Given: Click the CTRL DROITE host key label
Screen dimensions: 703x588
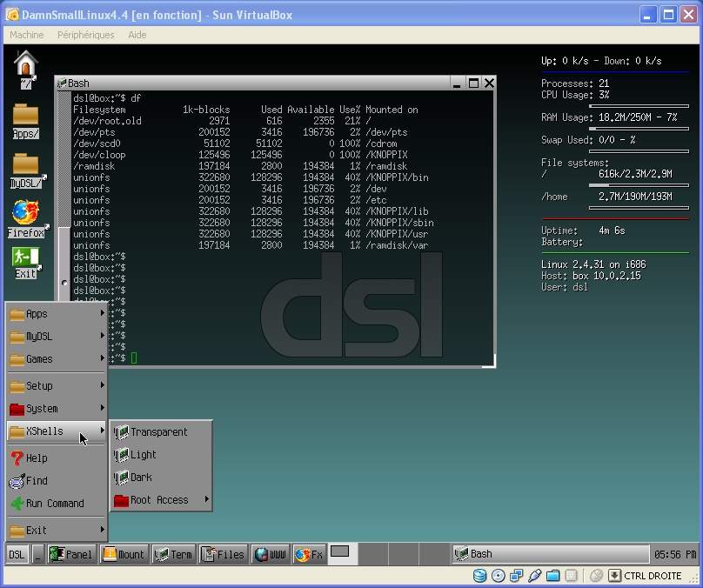Looking at the screenshot, I should (653, 576).
